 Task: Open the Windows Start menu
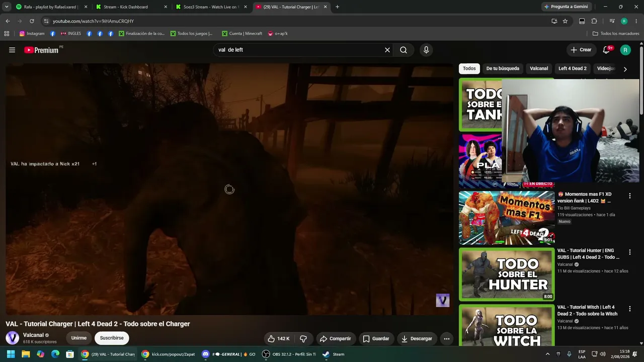click(x=11, y=354)
